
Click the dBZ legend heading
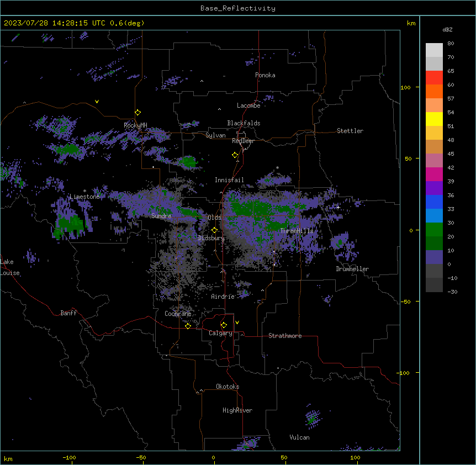click(x=447, y=30)
